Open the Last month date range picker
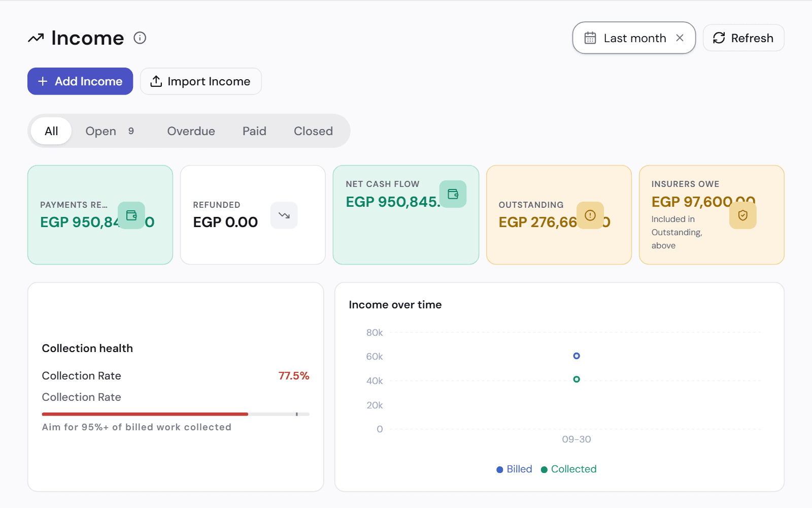The image size is (812, 508). click(634, 38)
